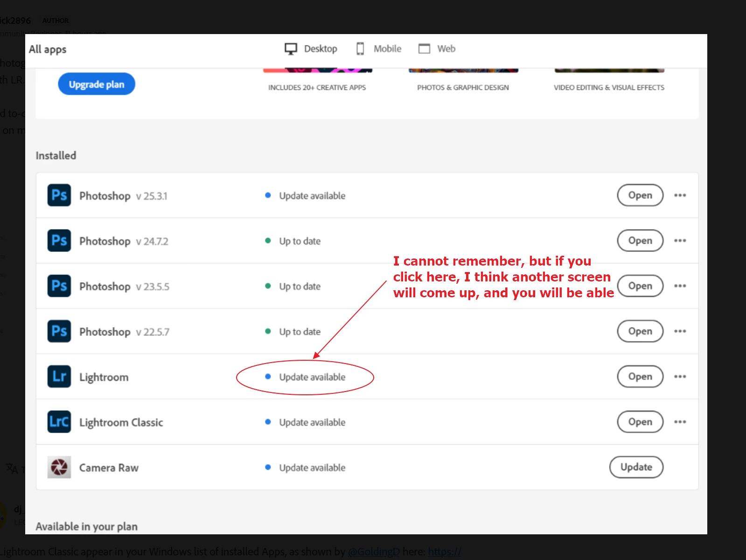The image size is (746, 560).
Task: Click the Camera Raw aperture icon
Action: pyautogui.click(x=59, y=467)
